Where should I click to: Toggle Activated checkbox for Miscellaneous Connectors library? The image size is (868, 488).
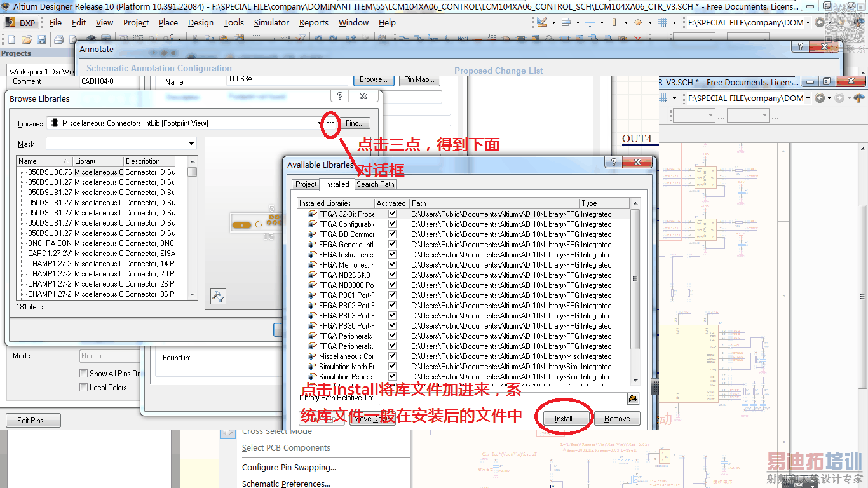point(392,356)
